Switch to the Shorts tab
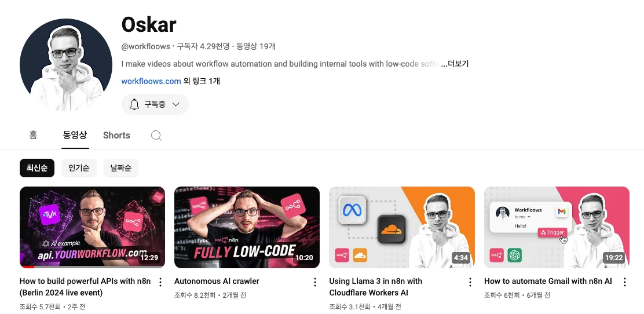The width and height of the screenshot is (644, 314). tap(116, 135)
